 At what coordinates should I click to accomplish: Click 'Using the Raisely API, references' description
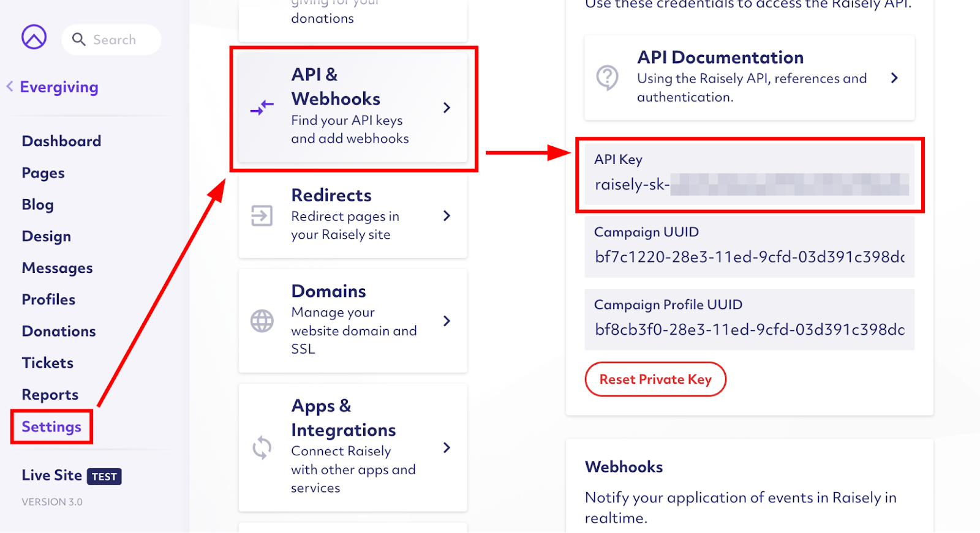[752, 88]
